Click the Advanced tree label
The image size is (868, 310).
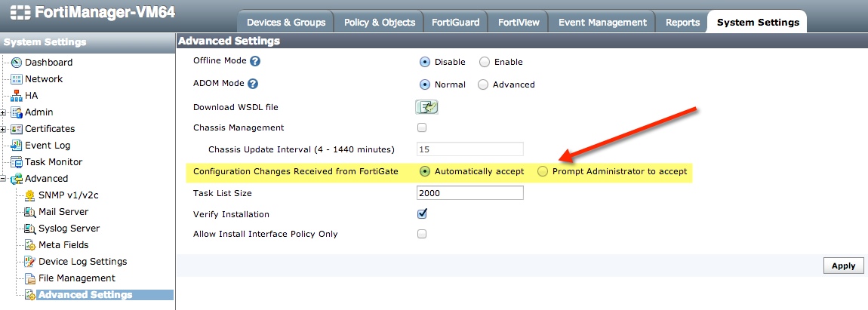tap(47, 179)
